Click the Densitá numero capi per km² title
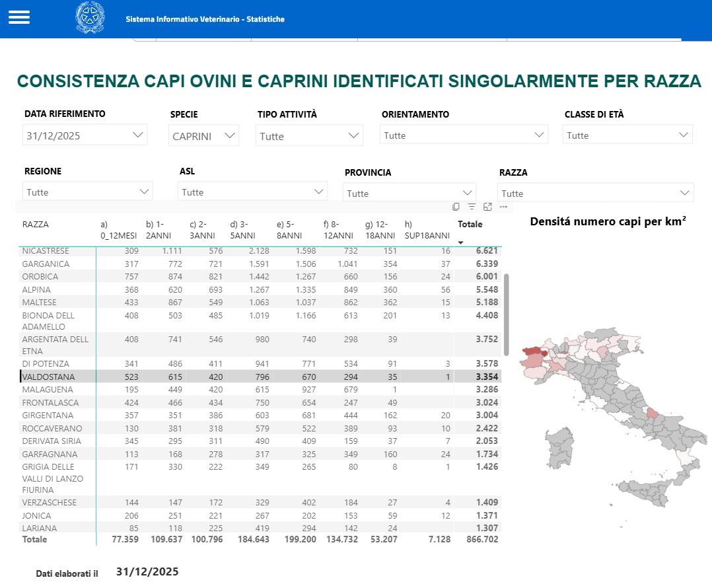The width and height of the screenshot is (712, 588). (608, 221)
